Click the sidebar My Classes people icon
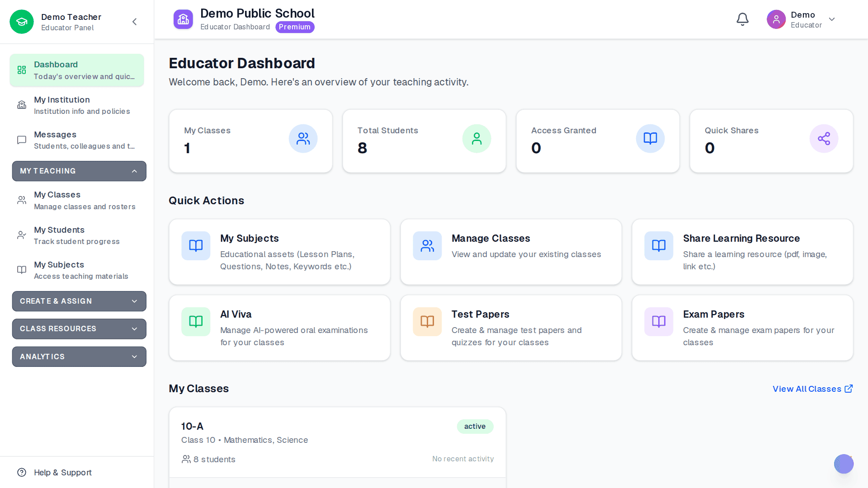 click(22, 200)
